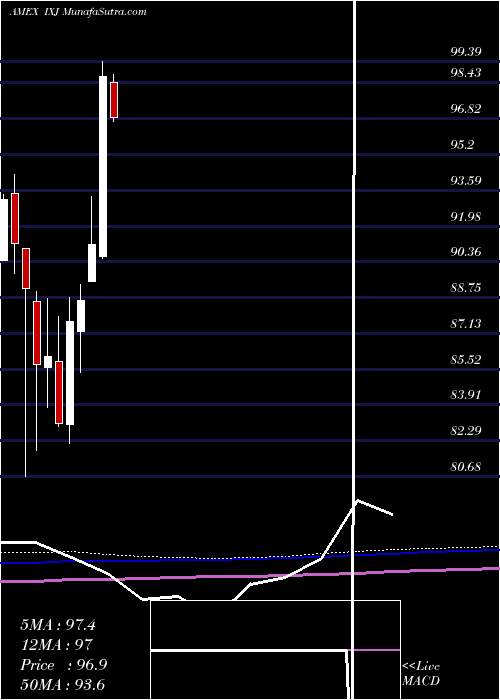
Task: Click the 12MA : 97 reading
Action: tap(56, 645)
